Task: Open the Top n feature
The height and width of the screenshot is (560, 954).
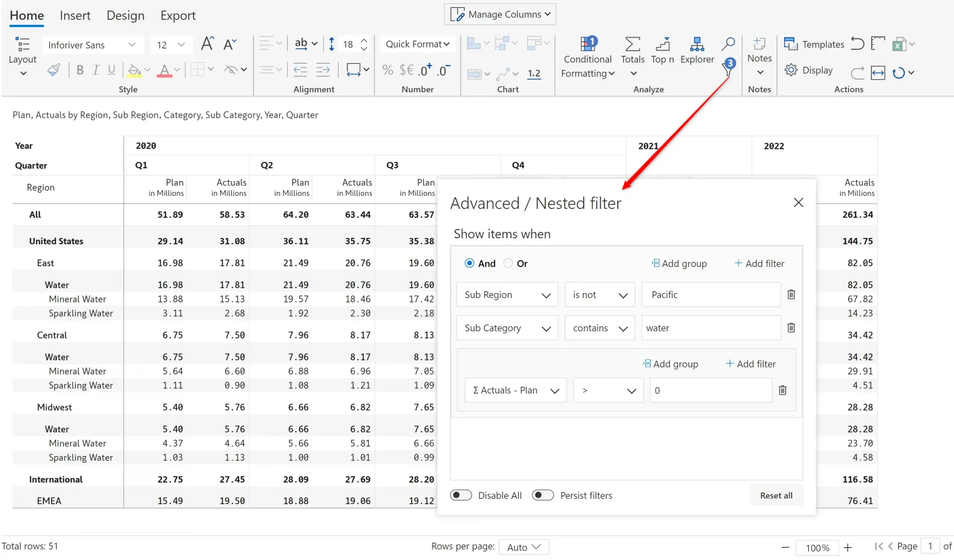Action: coord(662,49)
